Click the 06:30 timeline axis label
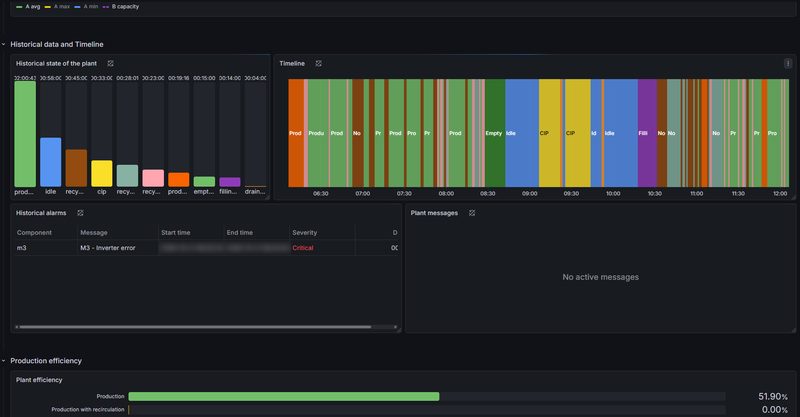This screenshot has width=800, height=417. 320,193
